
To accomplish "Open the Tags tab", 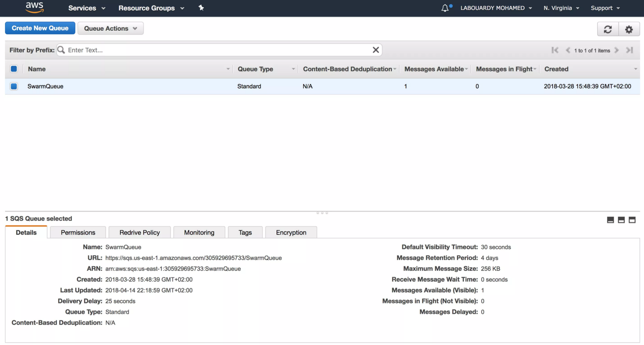I will click(245, 232).
